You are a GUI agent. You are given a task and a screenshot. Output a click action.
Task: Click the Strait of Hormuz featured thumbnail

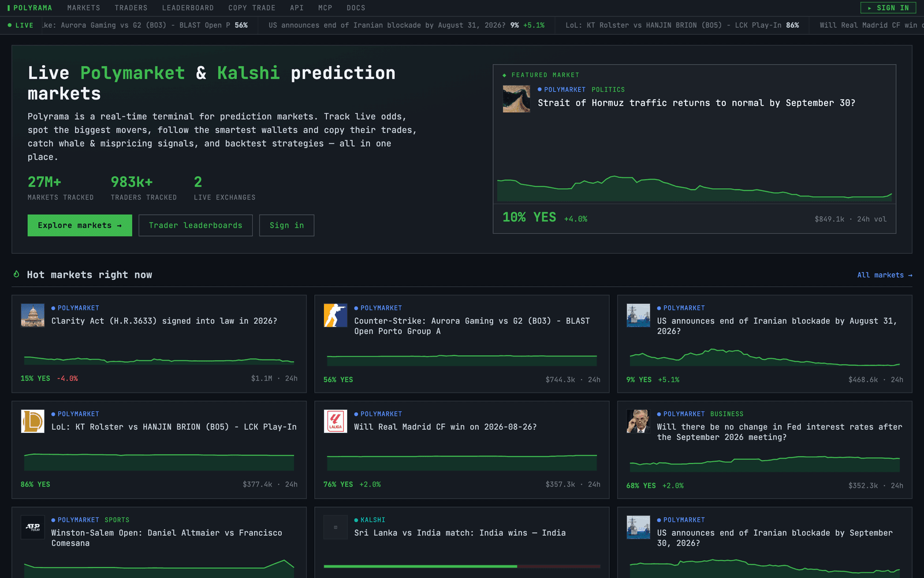[x=516, y=99]
